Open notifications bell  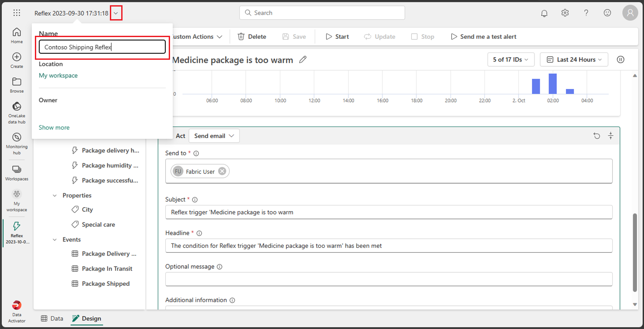click(x=544, y=13)
